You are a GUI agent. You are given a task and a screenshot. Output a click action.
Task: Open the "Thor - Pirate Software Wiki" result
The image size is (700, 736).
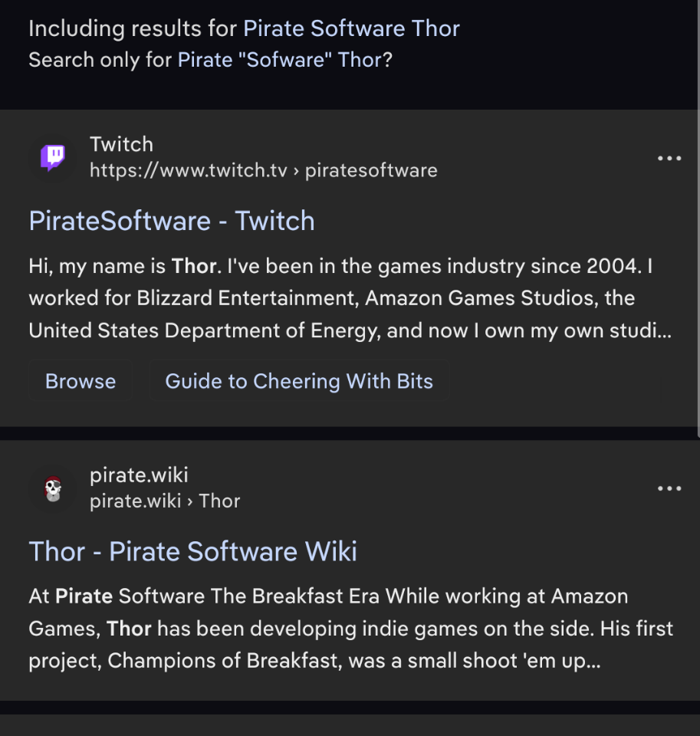tap(192, 552)
